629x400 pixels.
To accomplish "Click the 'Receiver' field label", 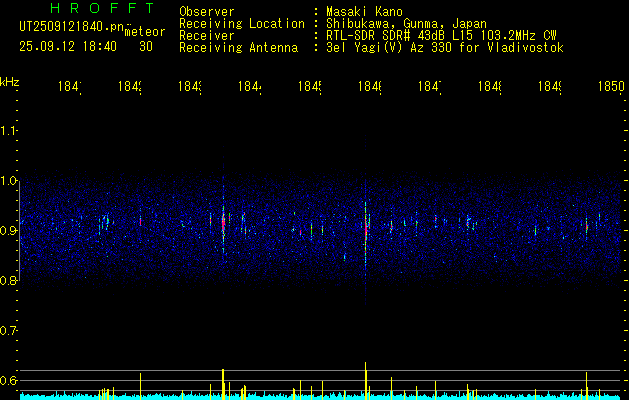I will 207,36.
